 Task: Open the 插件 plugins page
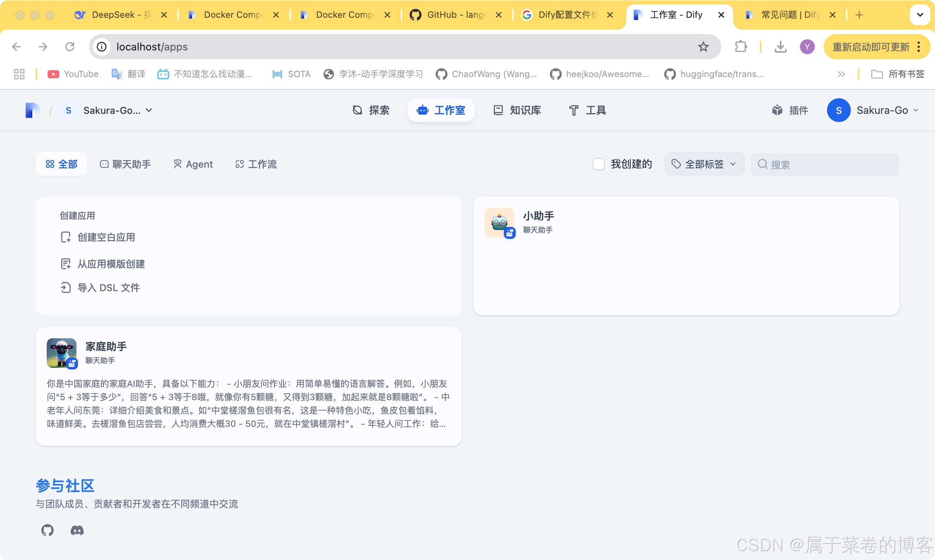(x=790, y=110)
